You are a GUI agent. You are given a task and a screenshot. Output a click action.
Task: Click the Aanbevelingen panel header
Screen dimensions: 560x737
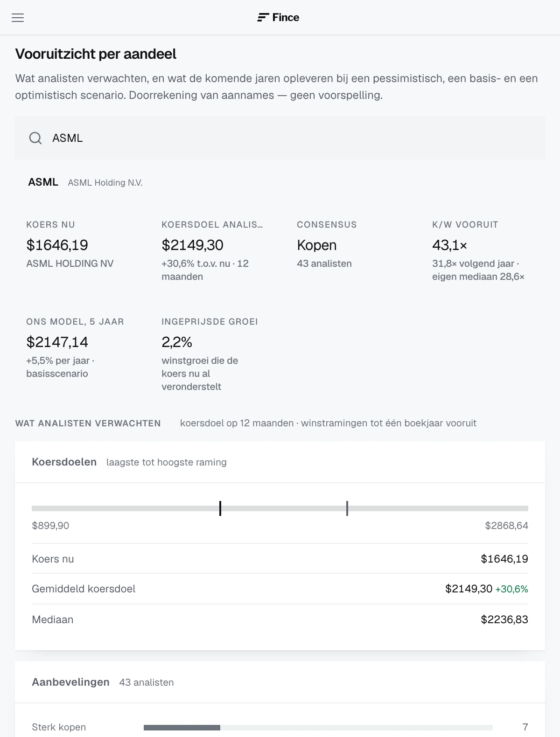point(280,682)
